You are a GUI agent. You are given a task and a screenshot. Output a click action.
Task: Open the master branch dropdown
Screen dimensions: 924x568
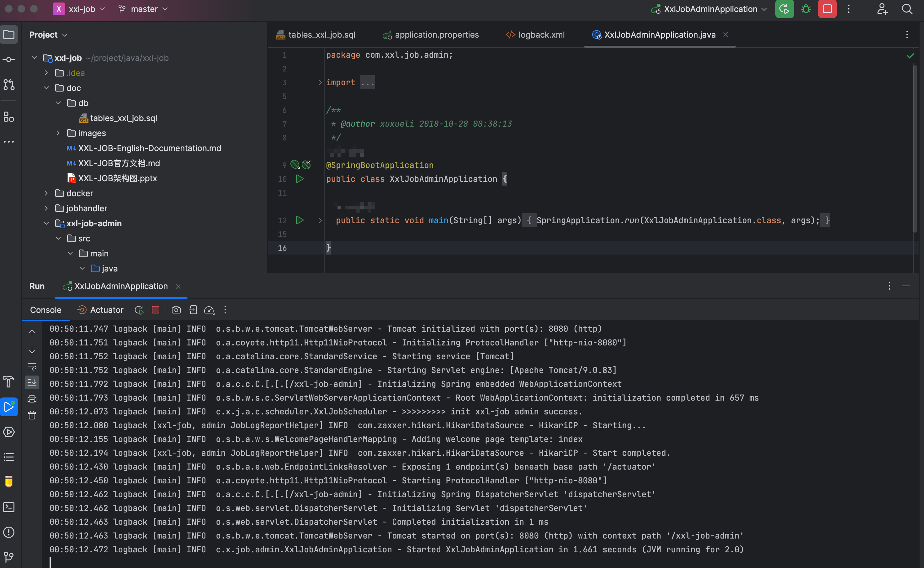click(143, 9)
